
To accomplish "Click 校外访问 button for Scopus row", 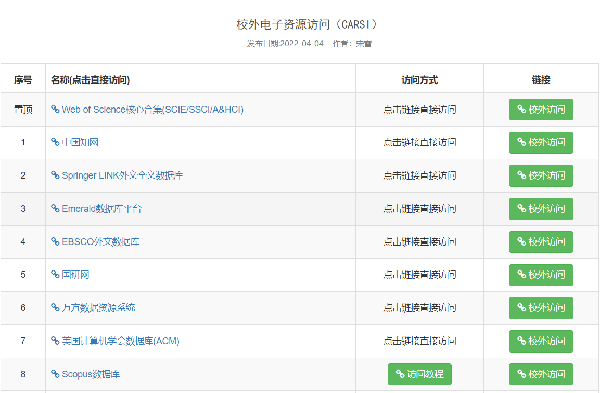I will [x=541, y=374].
